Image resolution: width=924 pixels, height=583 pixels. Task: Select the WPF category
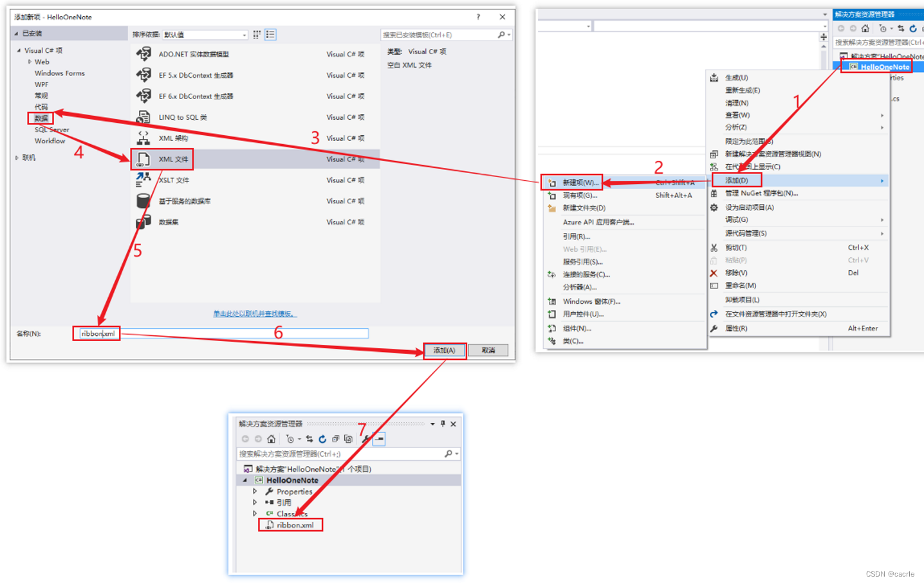tap(42, 84)
